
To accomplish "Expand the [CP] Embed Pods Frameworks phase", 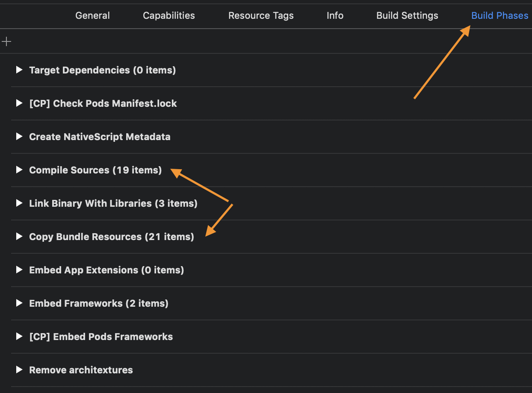I will pyautogui.click(x=19, y=336).
